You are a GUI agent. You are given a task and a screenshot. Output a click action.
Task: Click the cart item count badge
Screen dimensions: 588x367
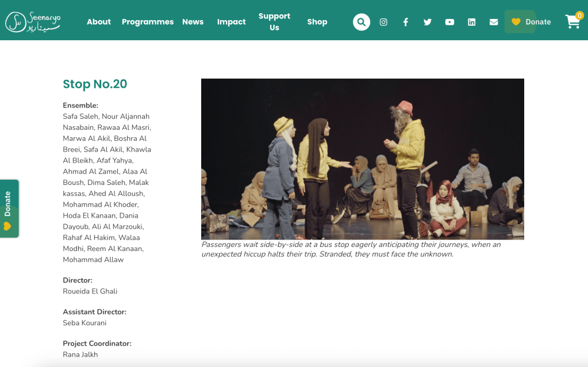coord(579,16)
